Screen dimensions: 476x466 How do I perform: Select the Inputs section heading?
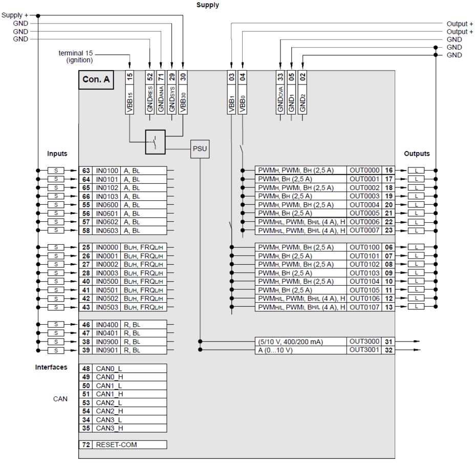[57, 154]
